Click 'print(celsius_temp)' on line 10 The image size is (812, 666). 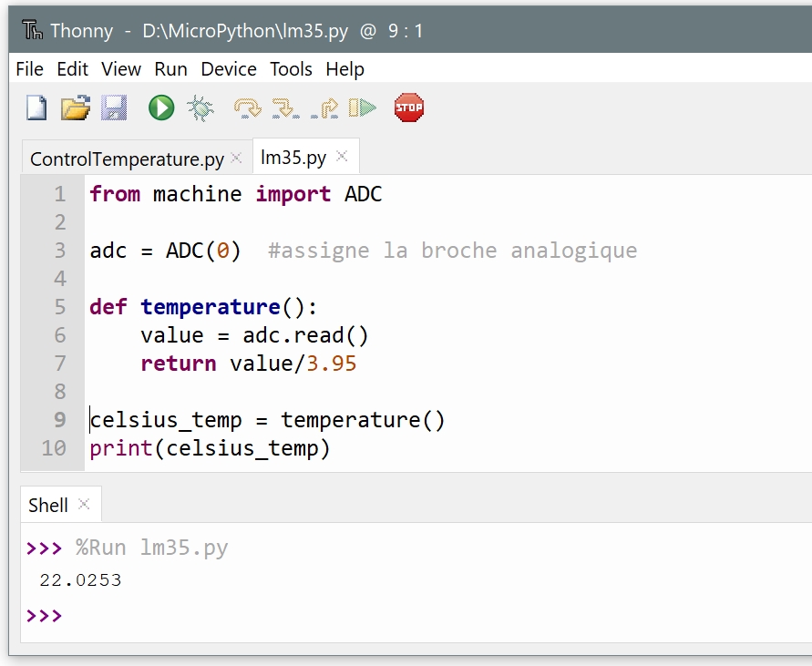(210, 448)
